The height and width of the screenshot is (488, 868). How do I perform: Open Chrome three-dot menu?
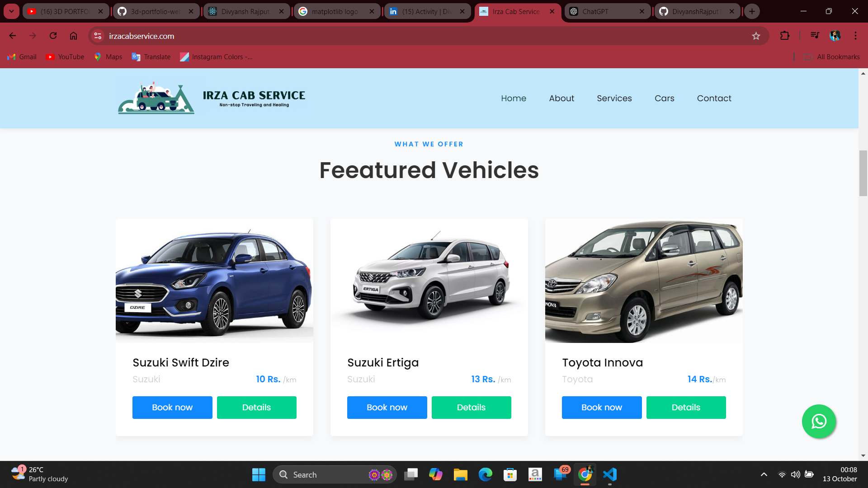(x=855, y=36)
